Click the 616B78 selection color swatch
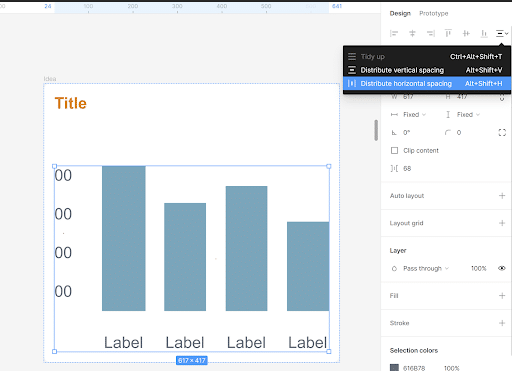Screen dimensions: 512x371 (394, 368)
